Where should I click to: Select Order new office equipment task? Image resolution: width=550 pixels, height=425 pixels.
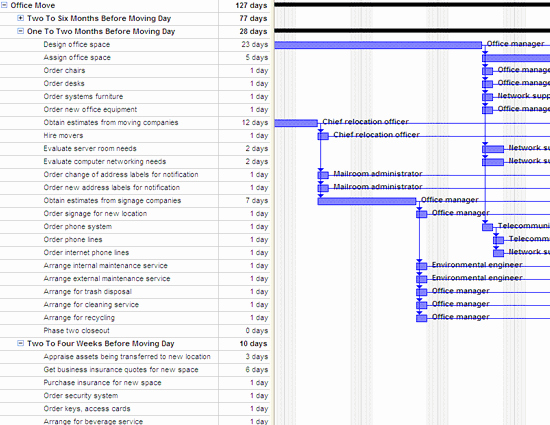tap(90, 109)
